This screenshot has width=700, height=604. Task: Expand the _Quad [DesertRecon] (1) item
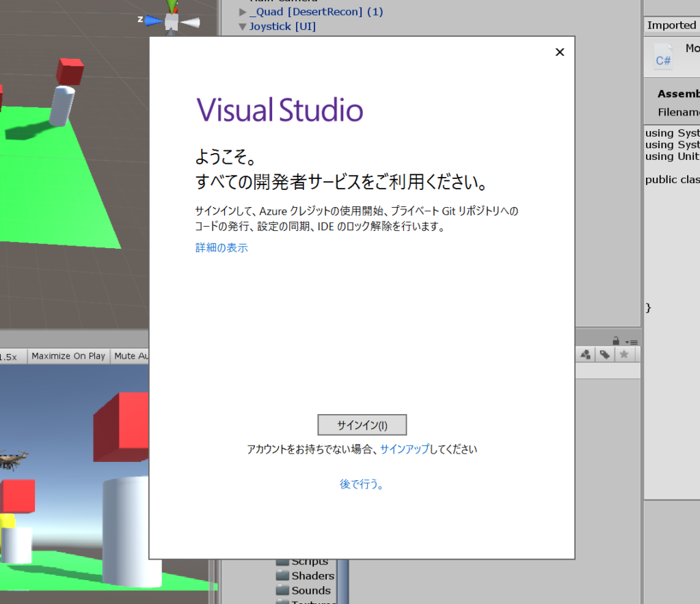pyautogui.click(x=243, y=12)
